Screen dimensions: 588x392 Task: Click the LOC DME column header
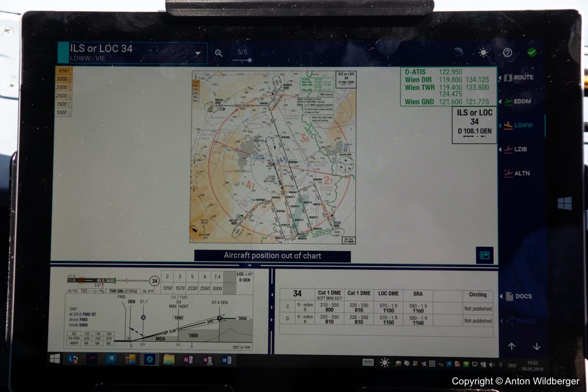388,294
